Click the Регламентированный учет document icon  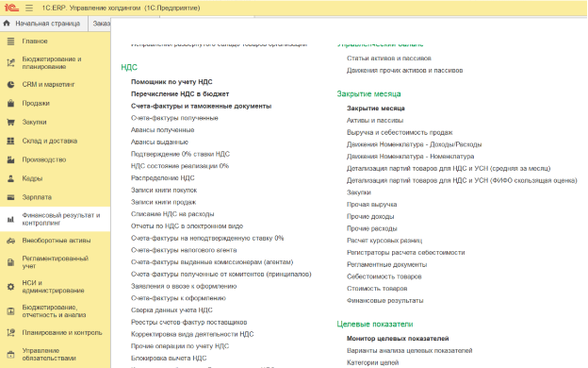11,262
